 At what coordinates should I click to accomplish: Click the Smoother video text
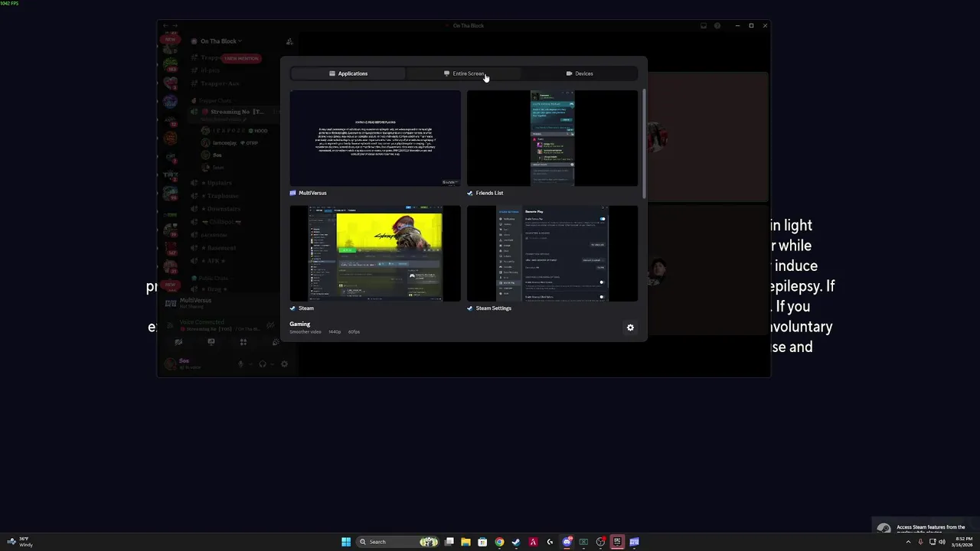coord(305,332)
